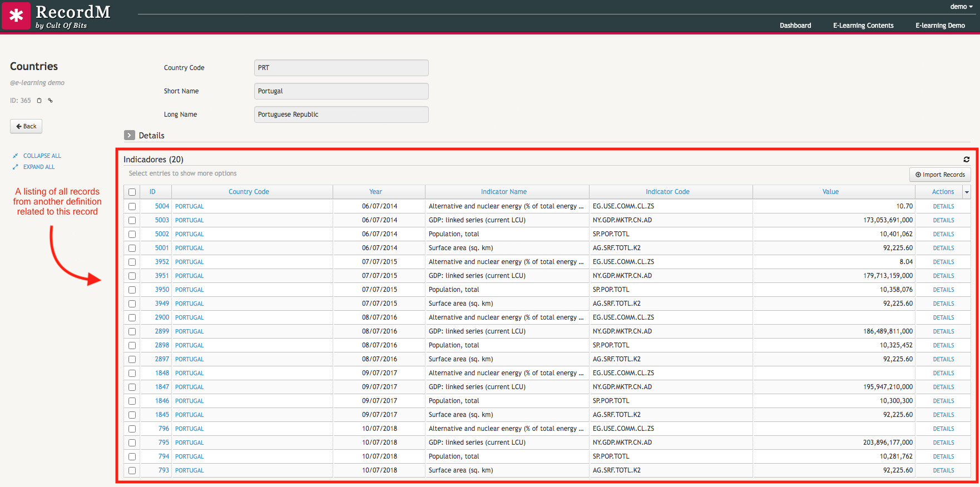Check the box for record 1848
The image size is (980, 487).
(x=132, y=373)
